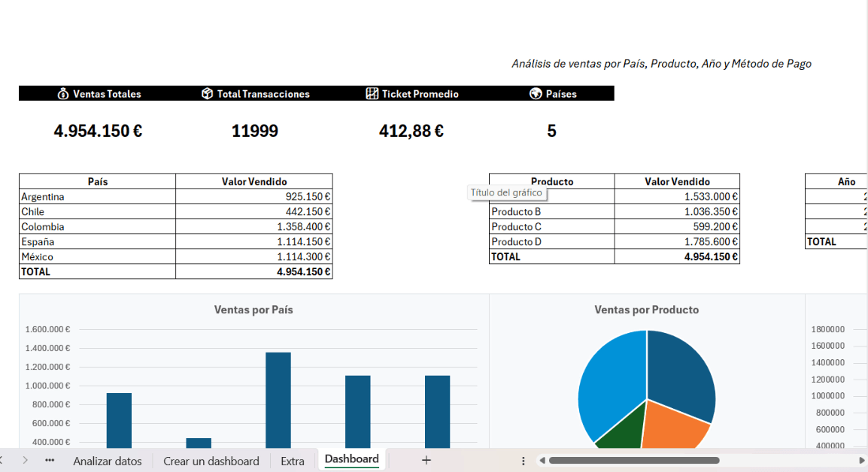Select the Ventas por País chart title
The width and height of the screenshot is (868, 472).
253,310
